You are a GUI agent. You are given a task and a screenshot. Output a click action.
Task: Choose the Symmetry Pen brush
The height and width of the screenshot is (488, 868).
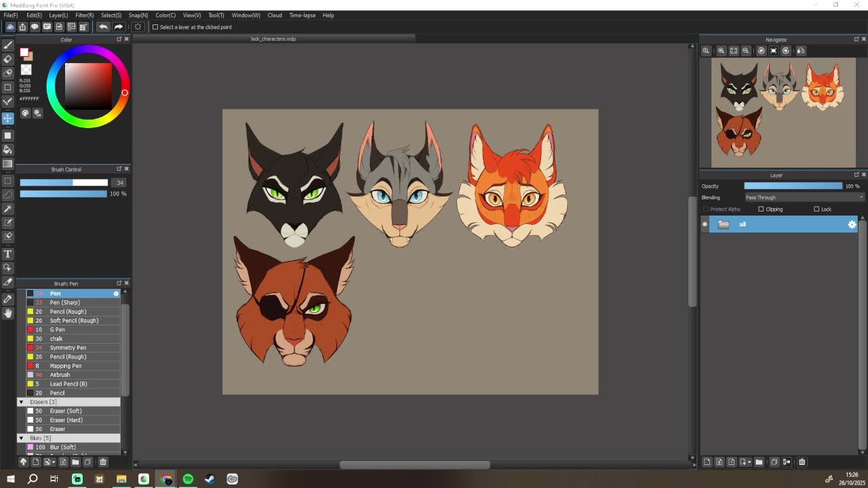(x=73, y=348)
